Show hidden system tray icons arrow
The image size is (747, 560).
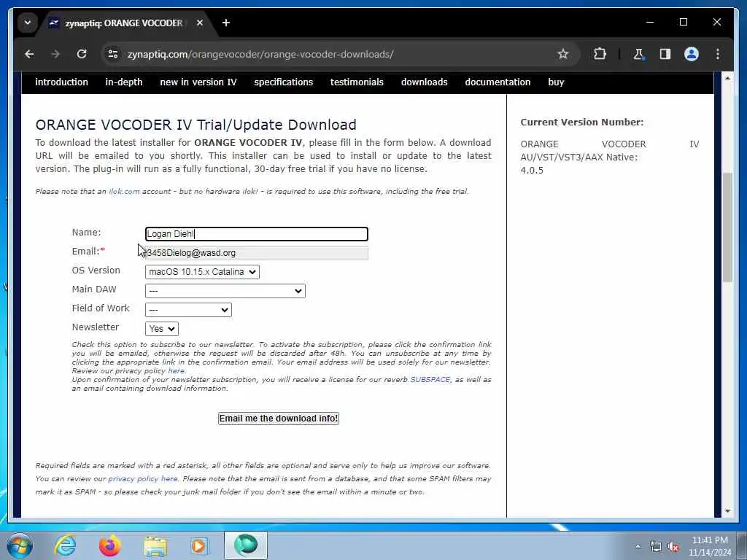(x=638, y=547)
